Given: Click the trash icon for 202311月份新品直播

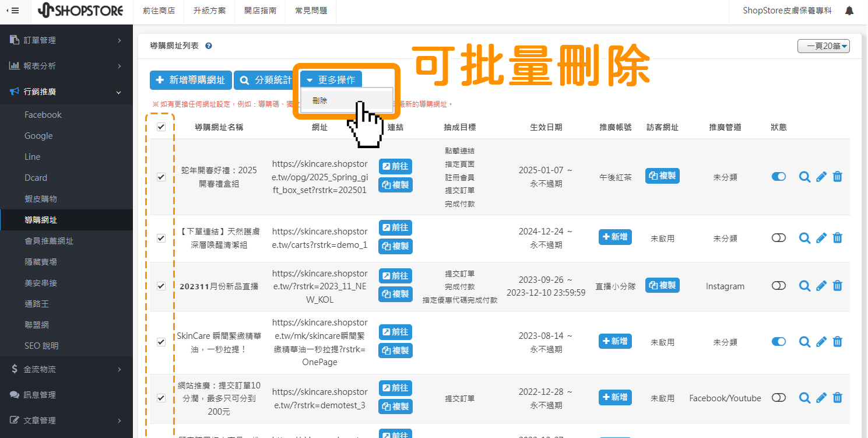Looking at the screenshot, I should [837, 286].
